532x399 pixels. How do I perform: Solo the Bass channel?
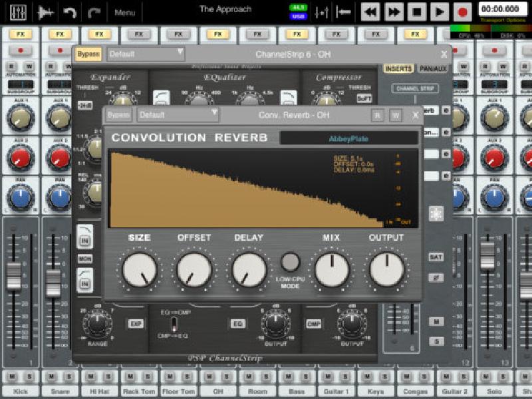(306, 376)
